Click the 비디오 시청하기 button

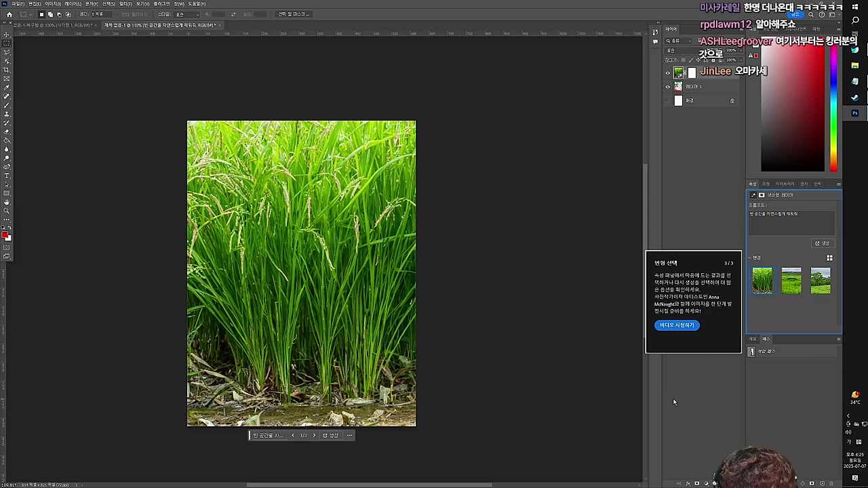677,325
